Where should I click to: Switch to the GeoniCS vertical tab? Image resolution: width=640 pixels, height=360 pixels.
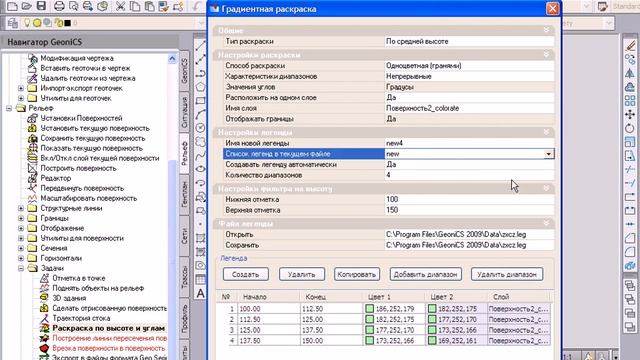[184, 71]
